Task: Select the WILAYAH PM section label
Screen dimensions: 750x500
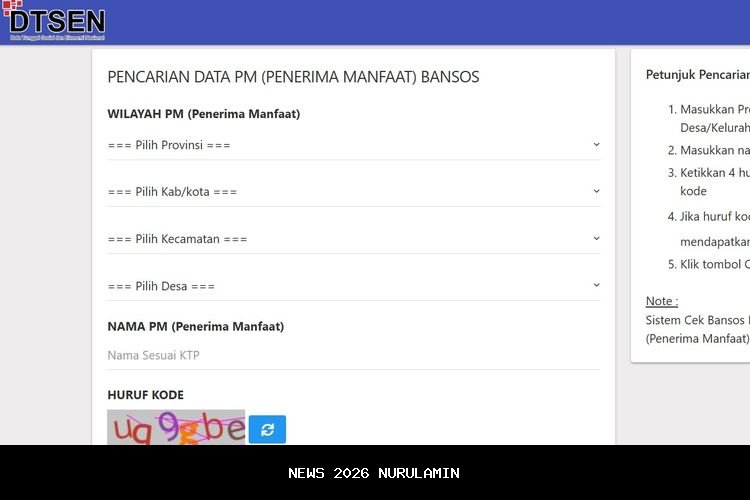Action: tap(204, 114)
